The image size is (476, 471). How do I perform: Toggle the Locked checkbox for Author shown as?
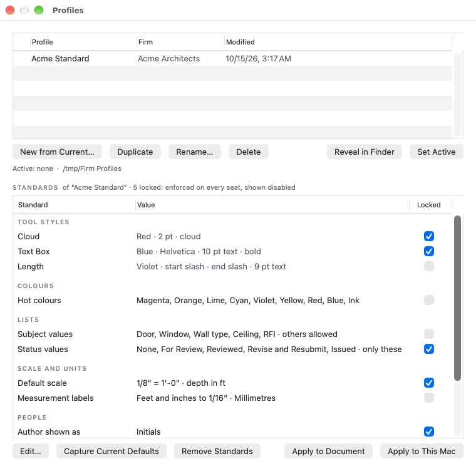point(428,432)
